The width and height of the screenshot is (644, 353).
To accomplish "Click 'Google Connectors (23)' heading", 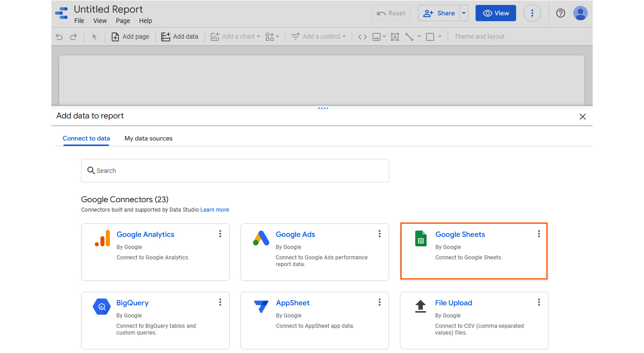I will click(125, 199).
